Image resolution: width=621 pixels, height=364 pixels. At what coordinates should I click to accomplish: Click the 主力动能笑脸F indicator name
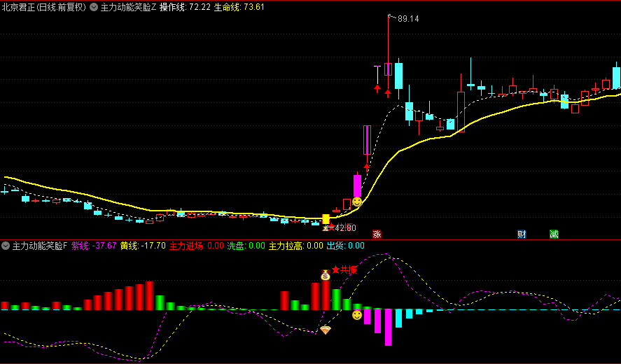[40, 246]
